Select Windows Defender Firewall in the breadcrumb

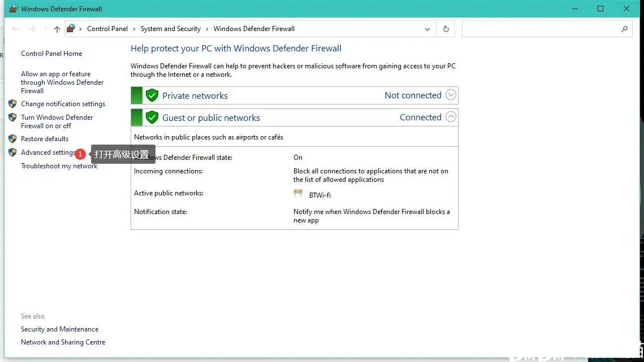[254, 28]
